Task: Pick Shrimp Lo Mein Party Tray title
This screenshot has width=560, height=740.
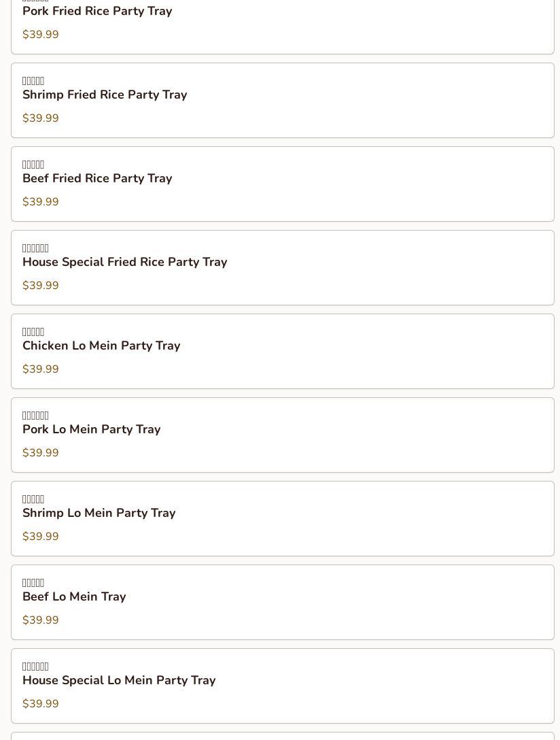Action: (99, 514)
